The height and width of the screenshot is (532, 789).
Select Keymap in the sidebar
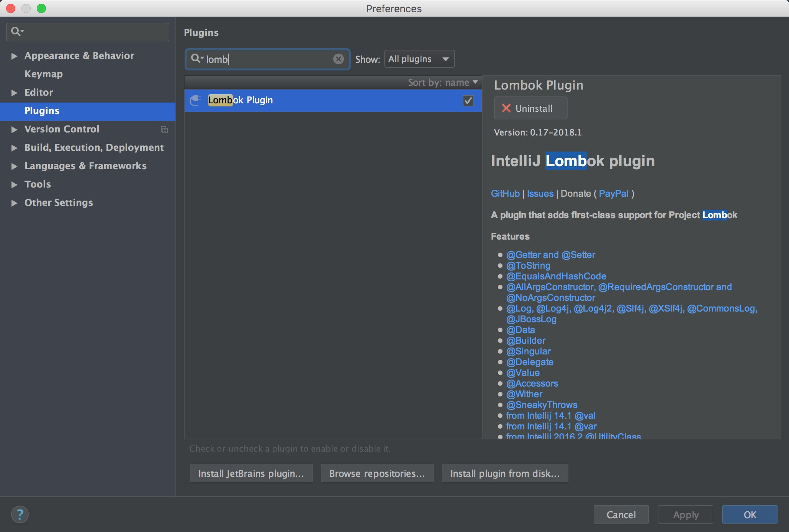[43, 74]
